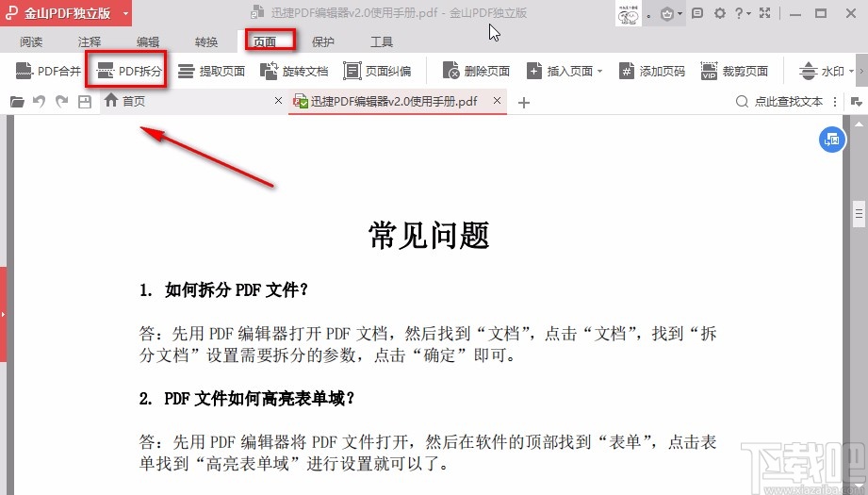Switch to the 保护 ribbon tab
Viewport: 868px width, 495px height.
click(x=323, y=41)
